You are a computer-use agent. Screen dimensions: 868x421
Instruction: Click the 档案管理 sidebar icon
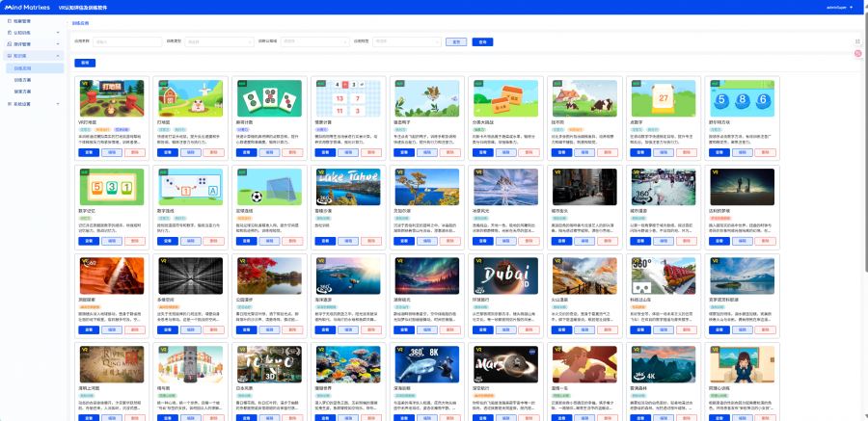point(7,19)
